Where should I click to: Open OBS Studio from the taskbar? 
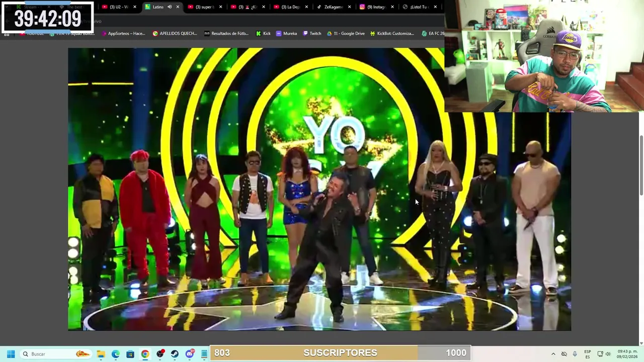point(160,354)
